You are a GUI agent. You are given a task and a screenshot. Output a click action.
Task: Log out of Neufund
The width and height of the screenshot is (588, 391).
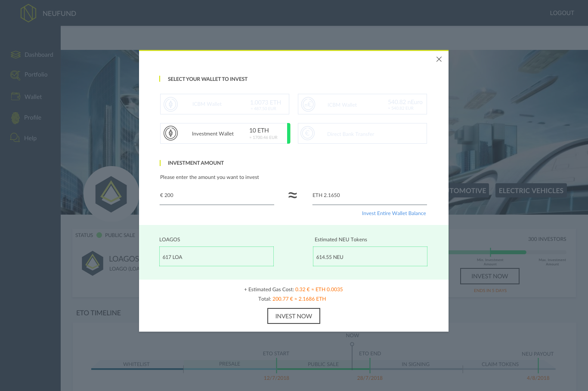coord(562,13)
